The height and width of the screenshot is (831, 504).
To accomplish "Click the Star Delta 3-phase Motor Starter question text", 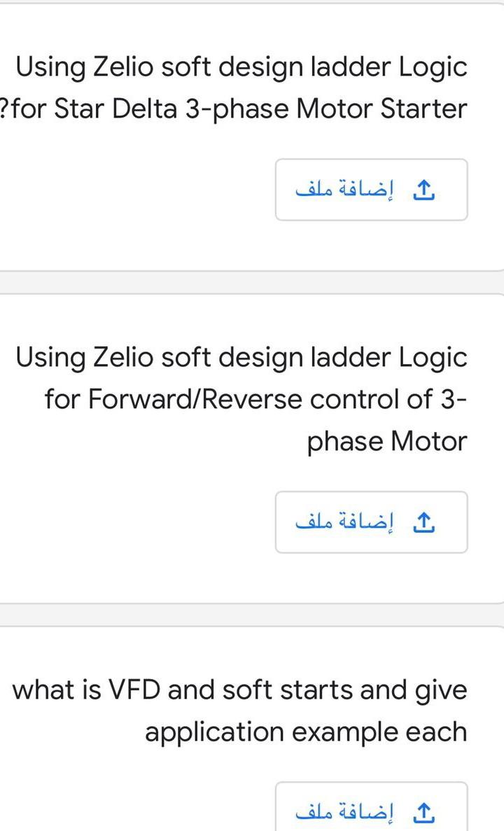I will pos(241,88).
